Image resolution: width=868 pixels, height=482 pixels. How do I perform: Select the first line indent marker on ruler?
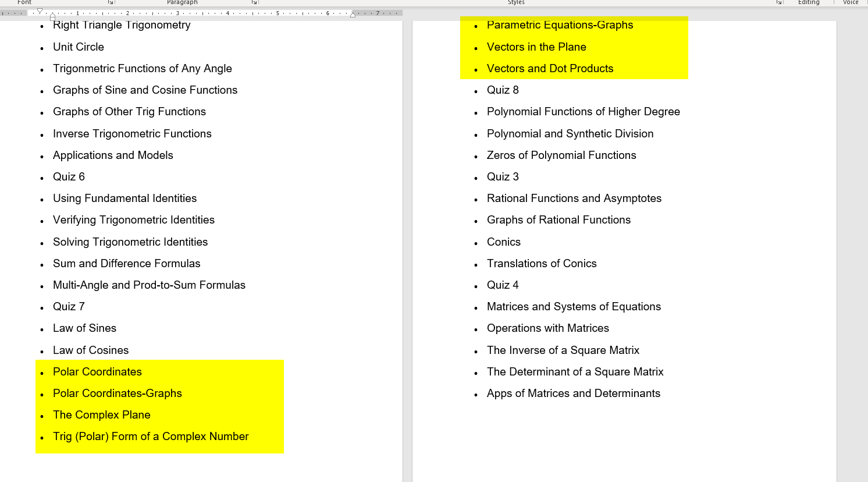click(x=40, y=10)
